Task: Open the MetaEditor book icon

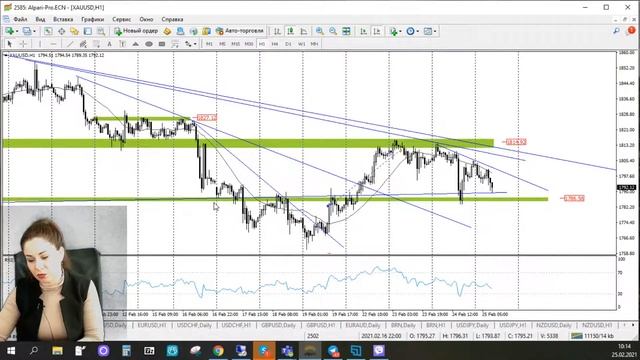Action: (x=167, y=31)
